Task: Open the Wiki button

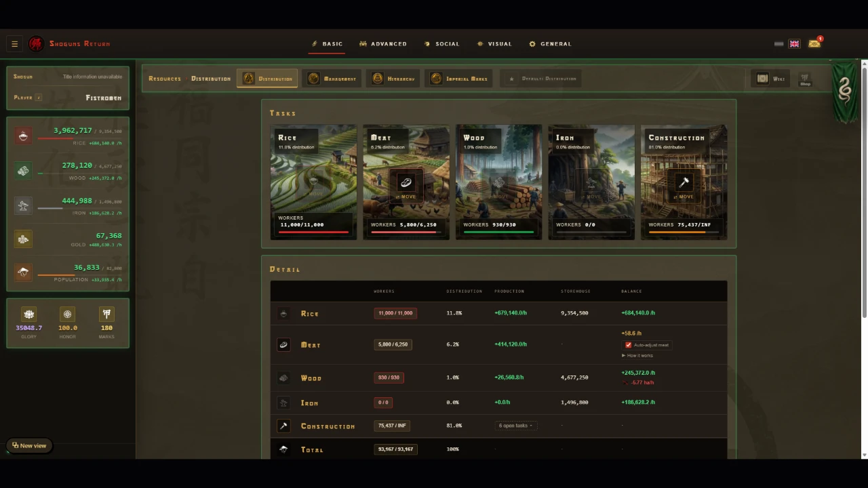Action: (770, 79)
